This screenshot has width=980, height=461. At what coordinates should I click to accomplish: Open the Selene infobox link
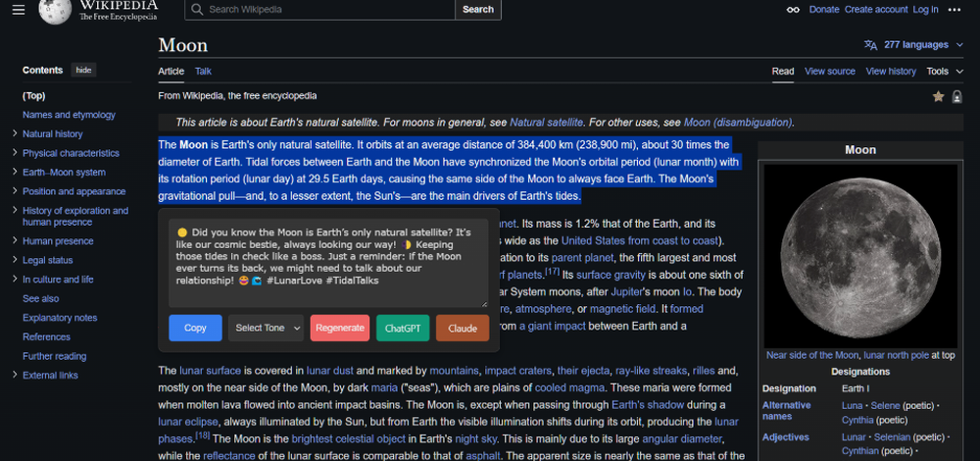click(885, 405)
